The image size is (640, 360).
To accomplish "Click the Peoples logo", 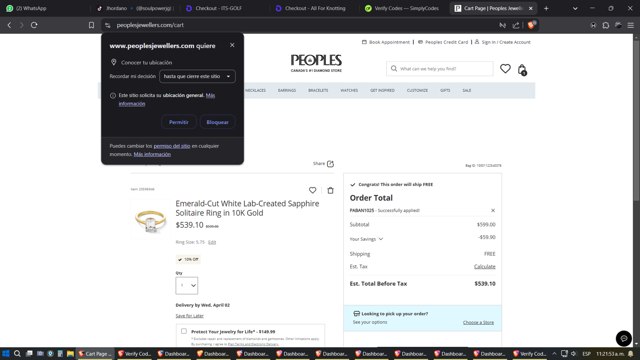I will coord(316,63).
